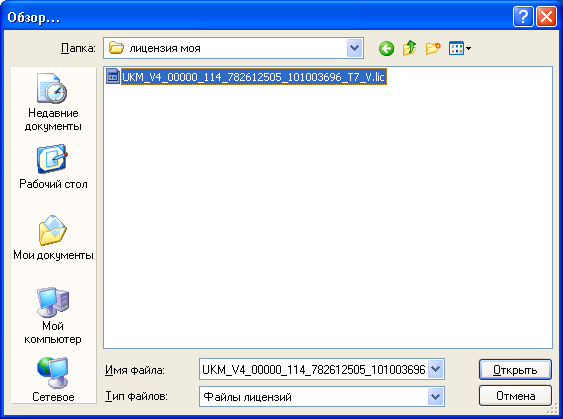Go to Рабочий стол location

click(x=53, y=167)
